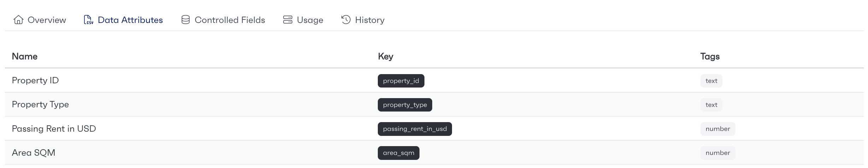Screen dimensions: 868x168
Task: Click the Tags column header
Action: [x=710, y=56]
